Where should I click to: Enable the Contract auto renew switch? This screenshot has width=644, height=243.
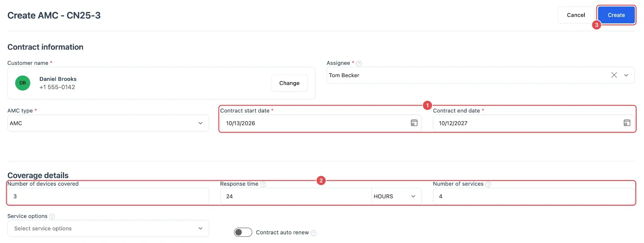pos(243,232)
